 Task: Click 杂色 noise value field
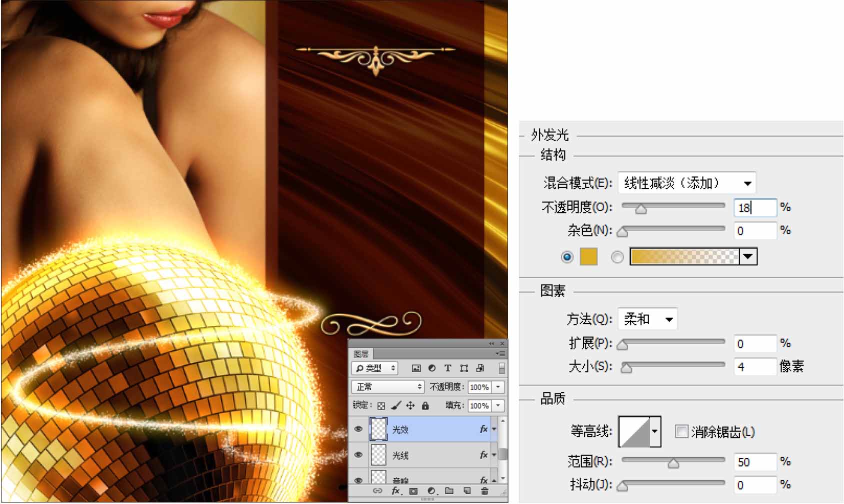[x=755, y=230]
